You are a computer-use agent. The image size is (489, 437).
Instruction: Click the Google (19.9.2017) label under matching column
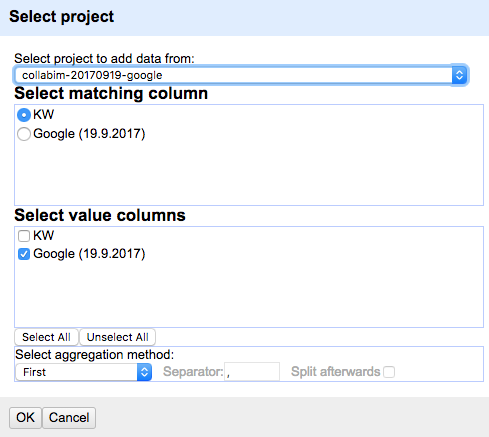(x=89, y=134)
